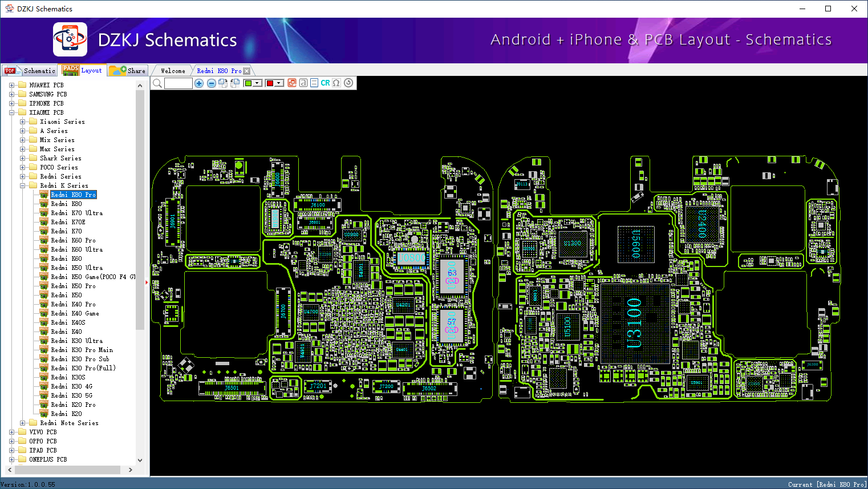868x489 pixels.
Task: Click the blue component list icon
Action: (314, 83)
